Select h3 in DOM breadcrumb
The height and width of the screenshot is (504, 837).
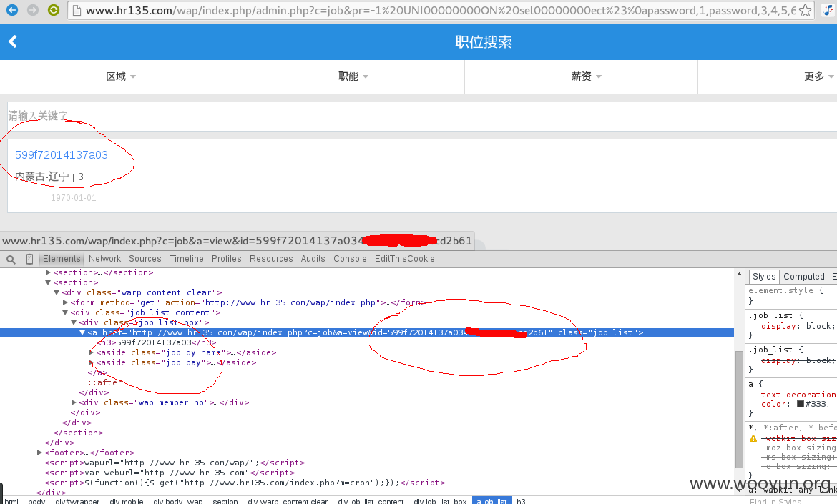click(x=521, y=501)
